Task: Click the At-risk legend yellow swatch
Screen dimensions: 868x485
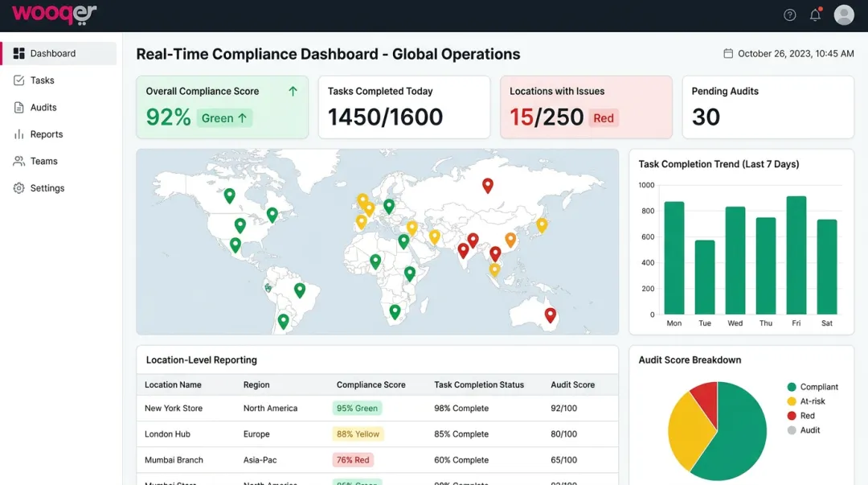Action: 792,401
